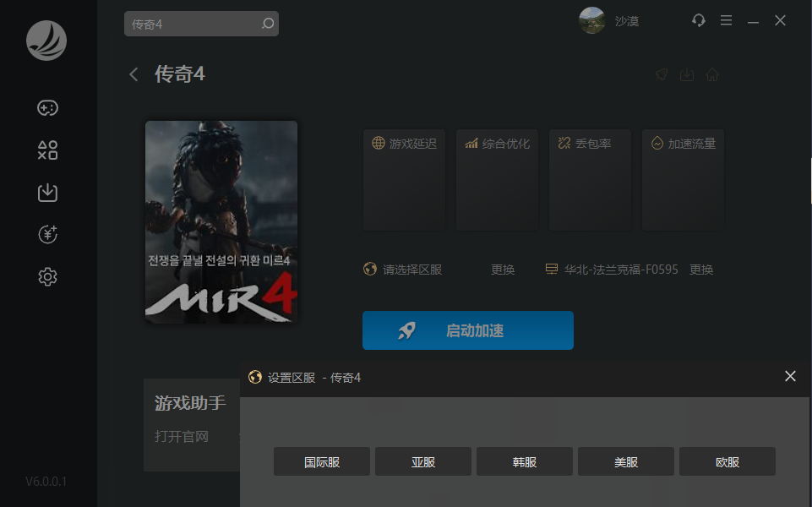Open the shapes toolbox icon in sidebar
This screenshot has height=507, width=812.
coord(47,150)
